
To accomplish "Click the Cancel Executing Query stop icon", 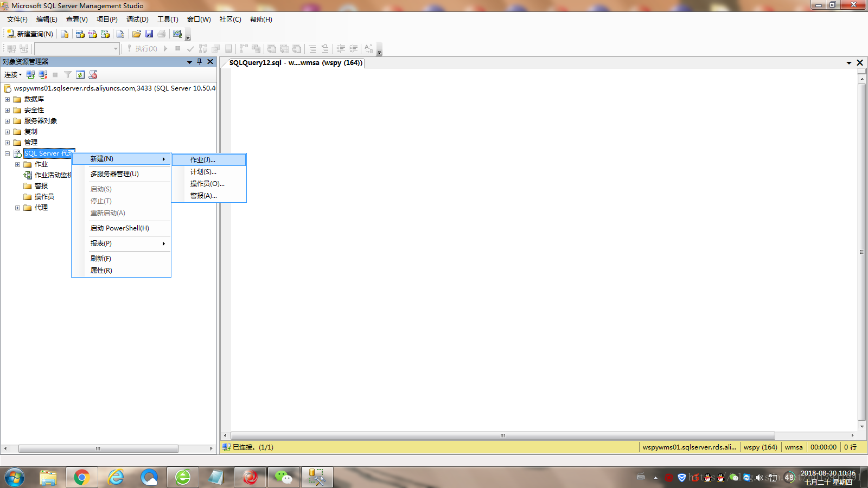I will [x=177, y=49].
